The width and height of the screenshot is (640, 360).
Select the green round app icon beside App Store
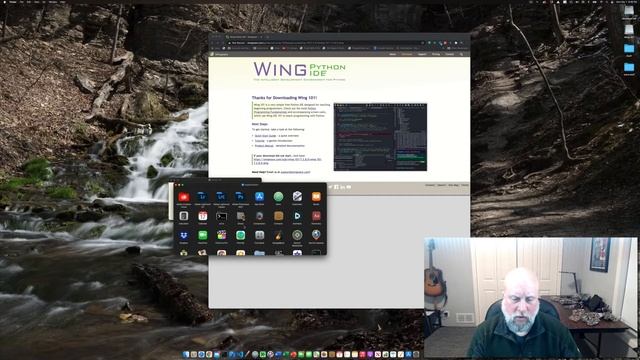pos(278,197)
